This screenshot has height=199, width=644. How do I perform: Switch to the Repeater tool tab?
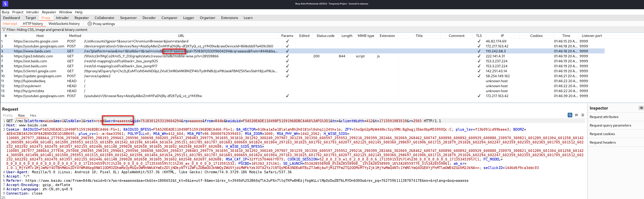(x=82, y=18)
